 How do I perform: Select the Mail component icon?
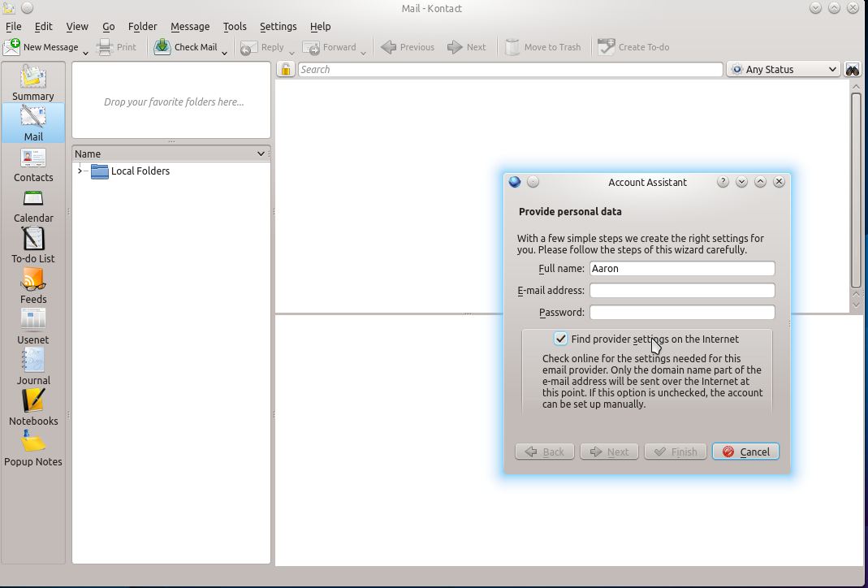point(33,123)
